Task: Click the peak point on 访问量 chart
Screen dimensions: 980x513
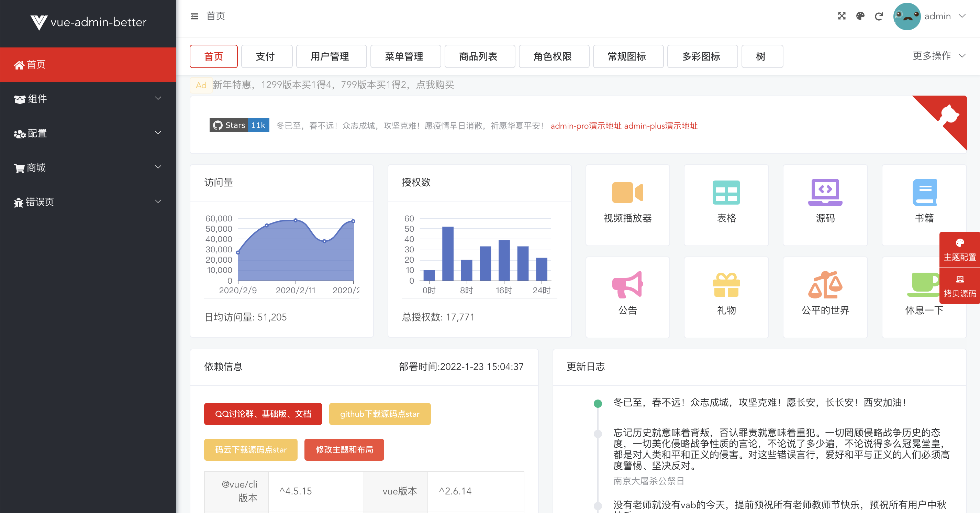Action: (x=296, y=220)
